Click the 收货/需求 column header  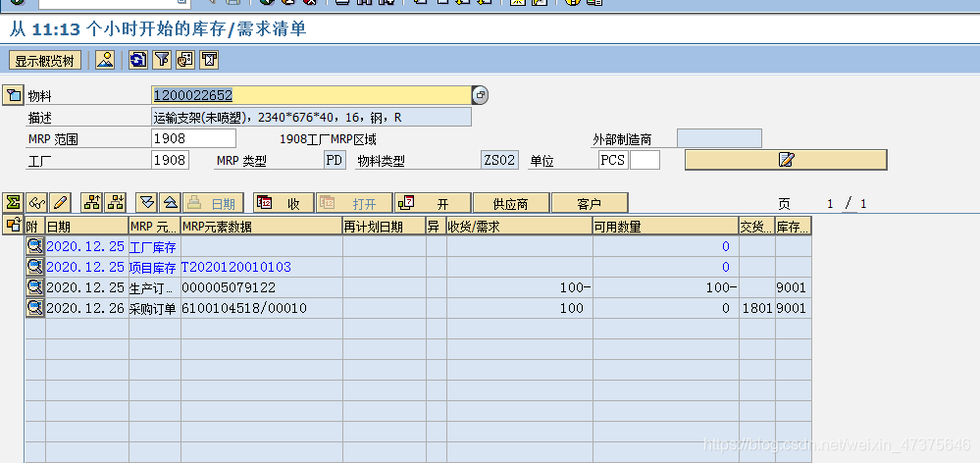coord(519,227)
